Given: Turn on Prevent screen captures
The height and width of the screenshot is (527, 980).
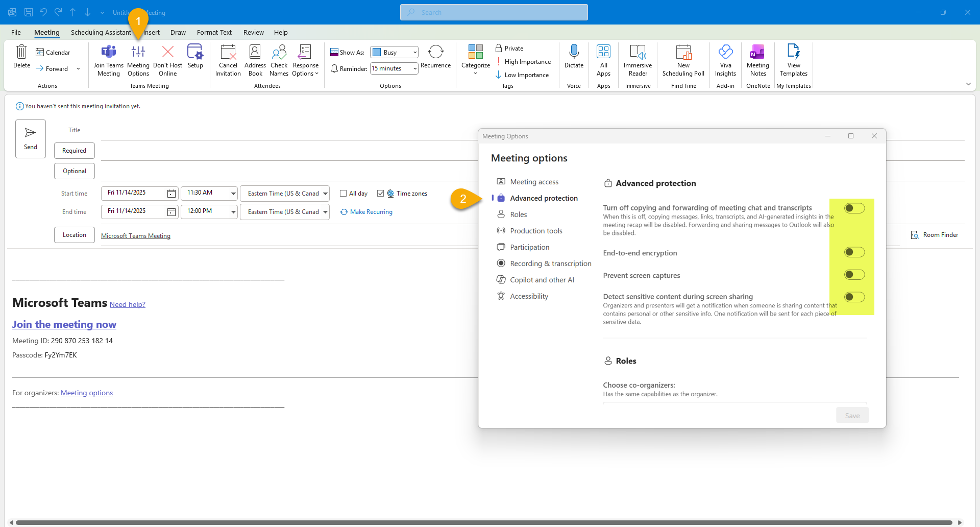Looking at the screenshot, I should coord(854,275).
